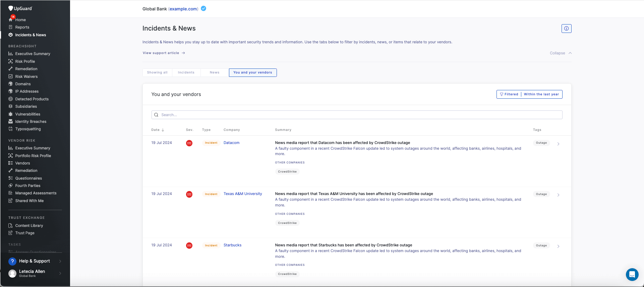644x287 pixels.
Task: Expand the Letecia Allen account menu
Action: pyautogui.click(x=35, y=273)
